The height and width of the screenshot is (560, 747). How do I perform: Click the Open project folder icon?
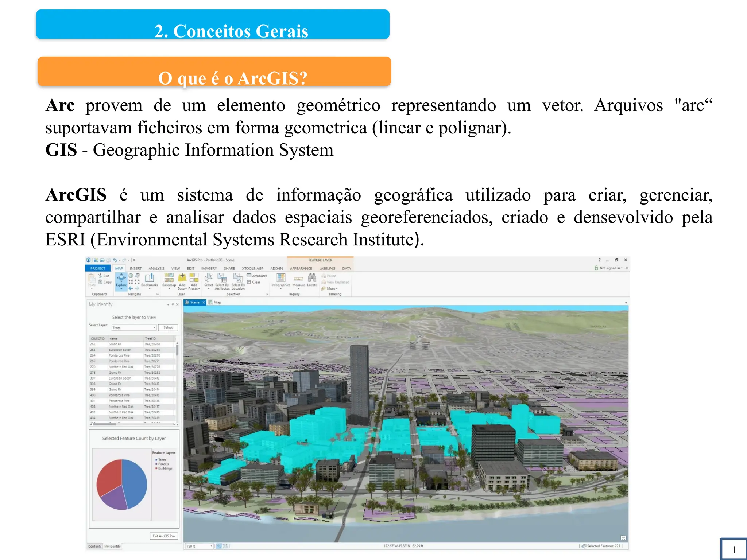click(102, 260)
